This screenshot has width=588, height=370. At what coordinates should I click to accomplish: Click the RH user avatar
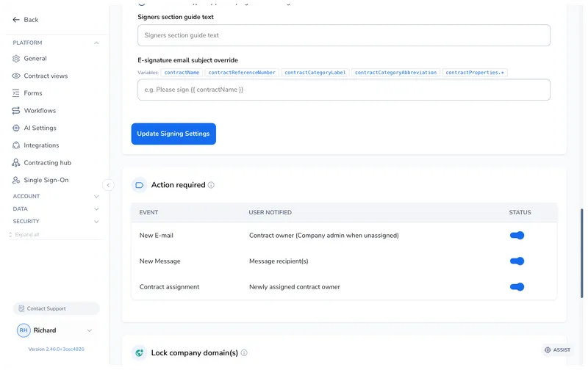[24, 330]
